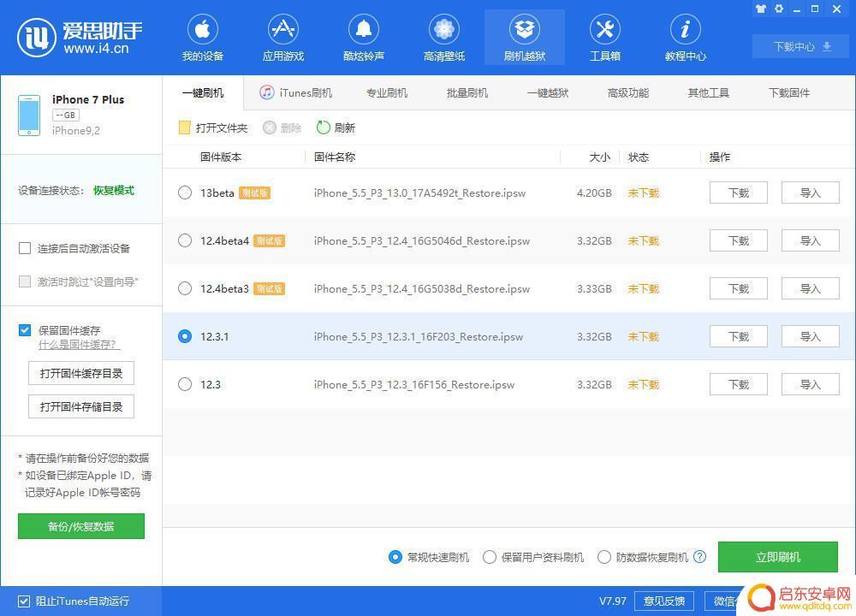Toggle 阻止iTunes自动运行 checkbox
856x616 pixels.
pyautogui.click(x=23, y=601)
